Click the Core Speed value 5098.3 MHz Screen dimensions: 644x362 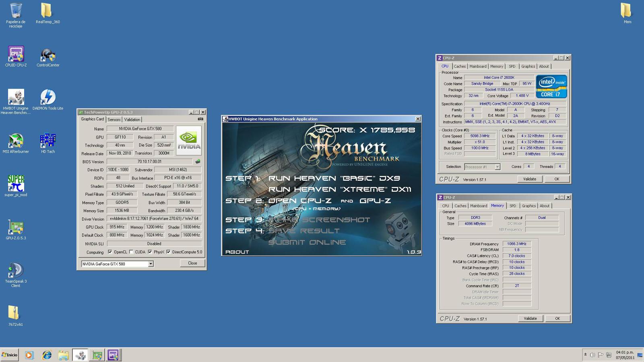pos(480,136)
